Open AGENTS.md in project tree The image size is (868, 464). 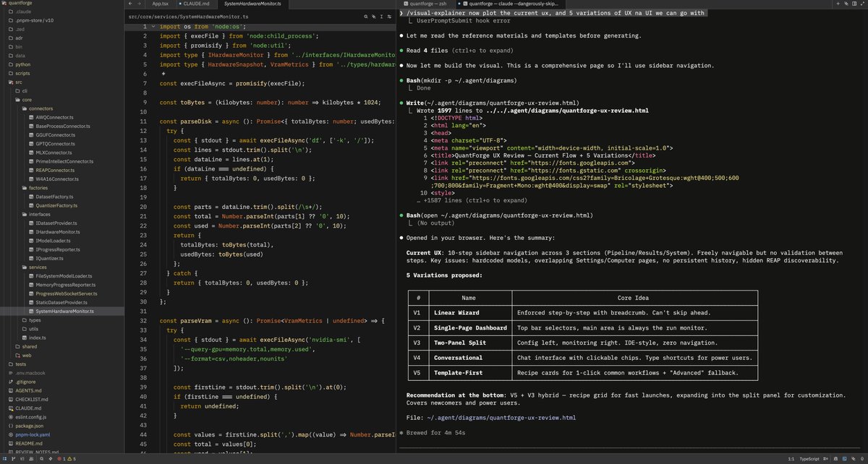(30, 390)
